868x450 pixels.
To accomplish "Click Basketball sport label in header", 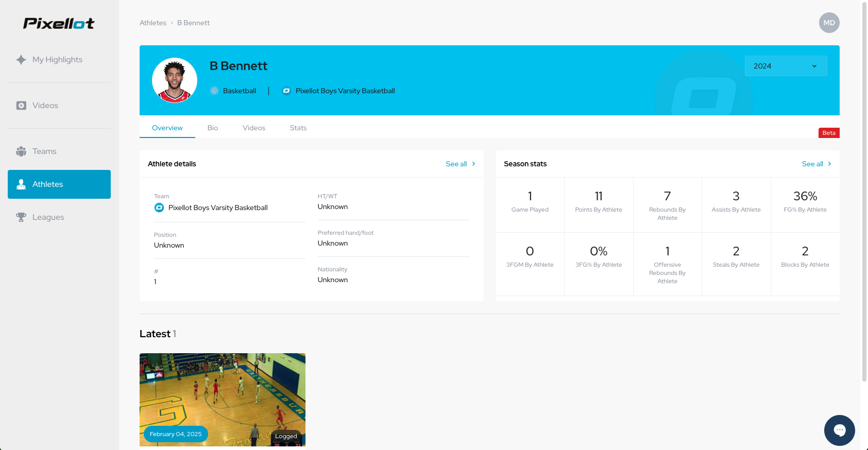I will [240, 91].
